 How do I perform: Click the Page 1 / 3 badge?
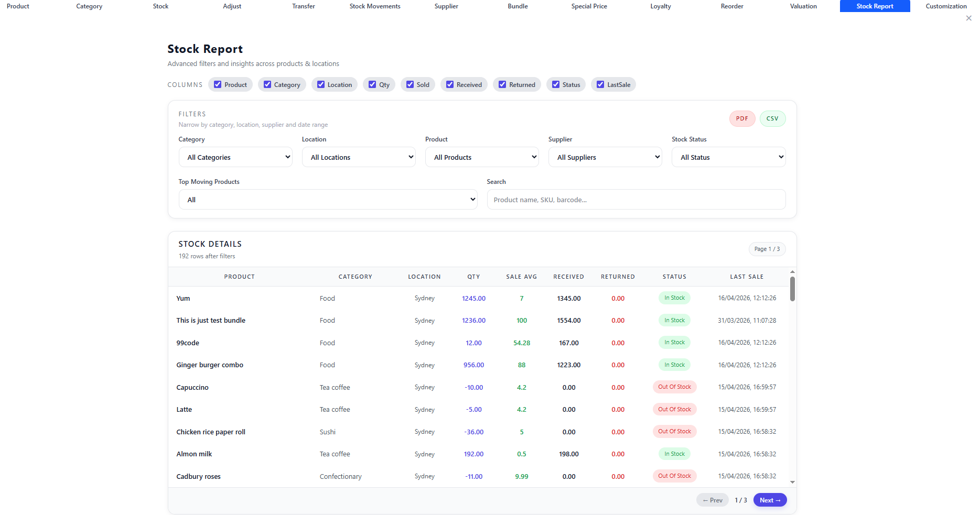[767, 249]
